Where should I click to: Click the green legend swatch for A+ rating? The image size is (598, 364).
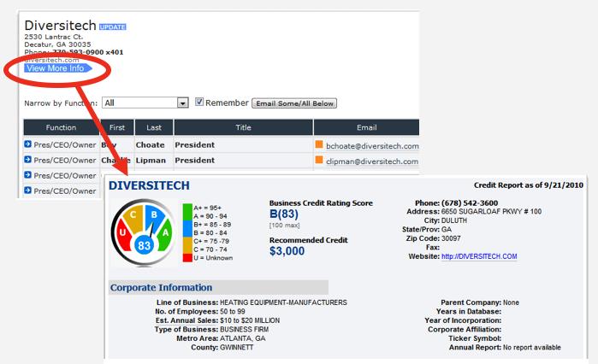click(187, 212)
